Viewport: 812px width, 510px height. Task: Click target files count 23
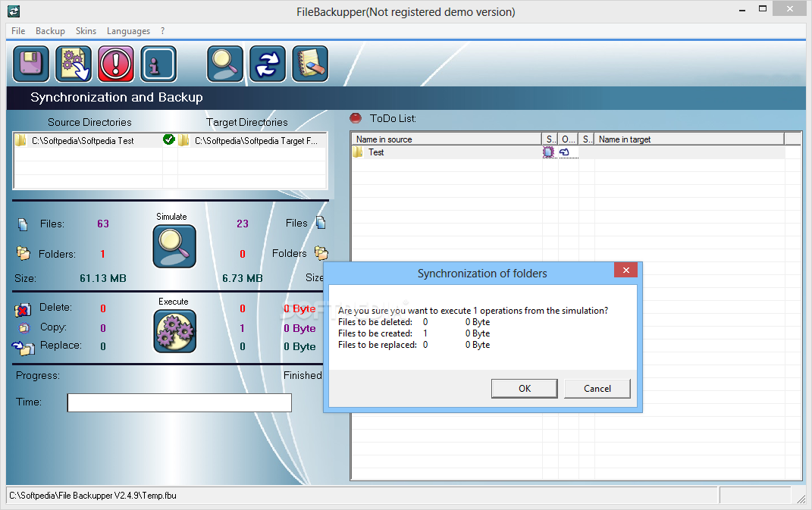tap(243, 224)
